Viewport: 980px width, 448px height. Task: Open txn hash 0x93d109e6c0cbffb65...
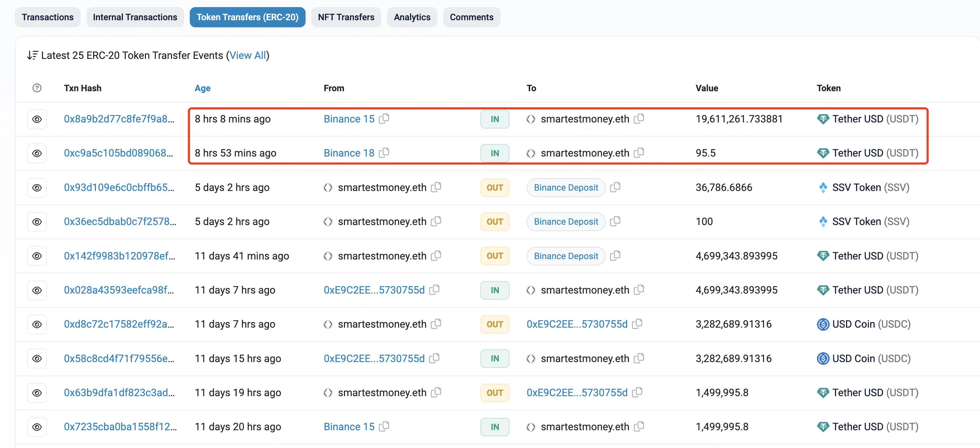[x=119, y=187]
